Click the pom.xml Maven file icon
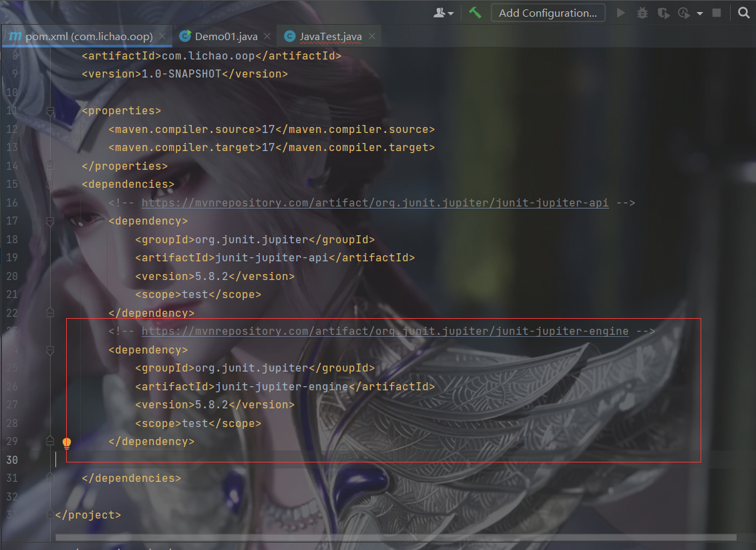The width and height of the screenshot is (756, 550). [x=15, y=36]
